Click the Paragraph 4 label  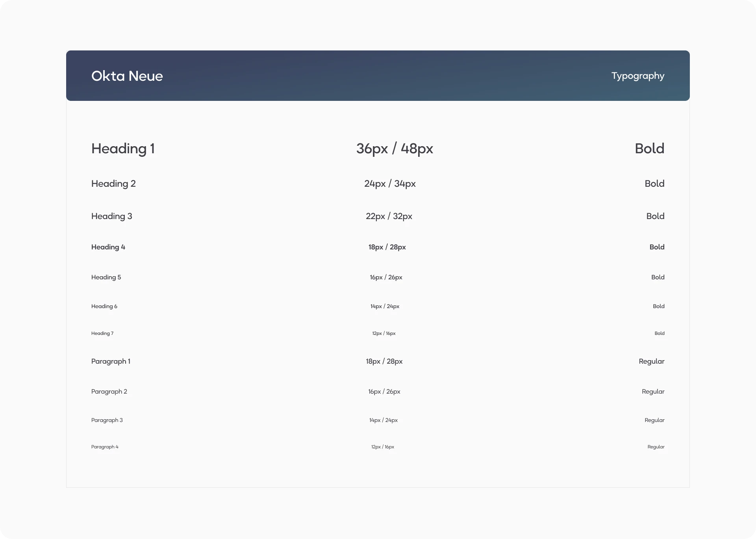105,447
